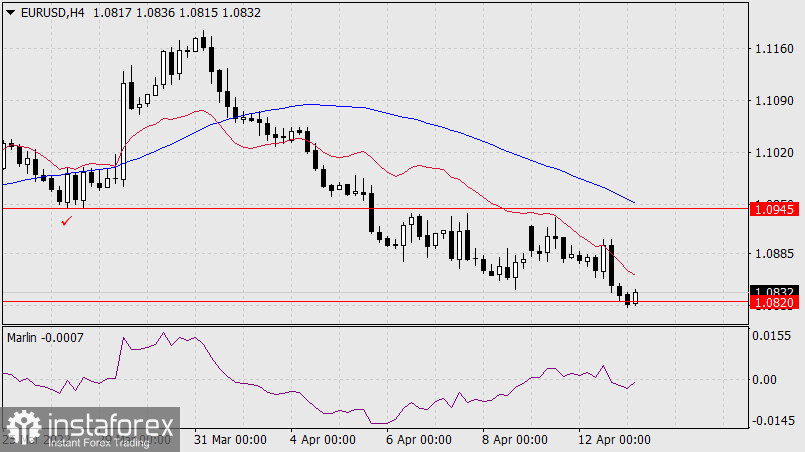
Task: Select 1.0885 on the price scale
Action: (776, 254)
